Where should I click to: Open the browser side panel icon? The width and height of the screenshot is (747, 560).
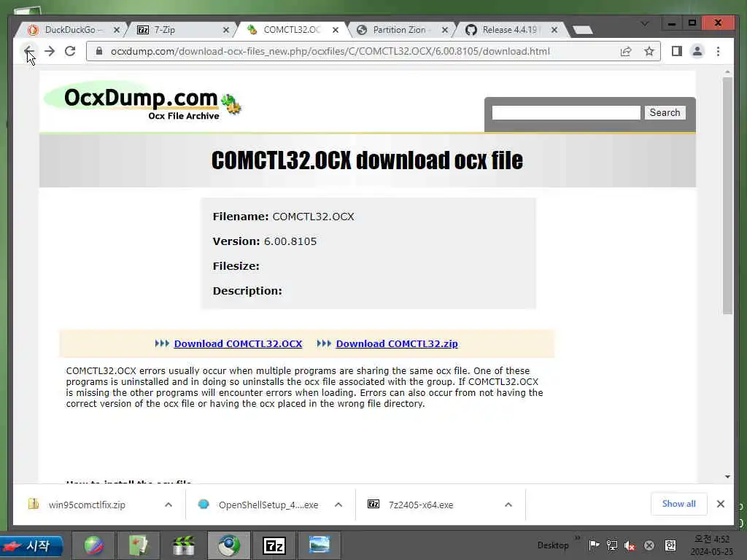click(676, 51)
